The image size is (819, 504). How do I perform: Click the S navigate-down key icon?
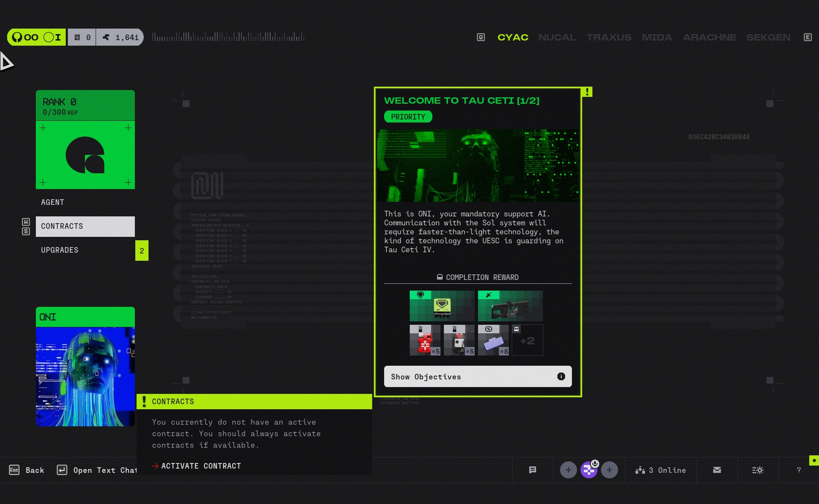tap(26, 231)
